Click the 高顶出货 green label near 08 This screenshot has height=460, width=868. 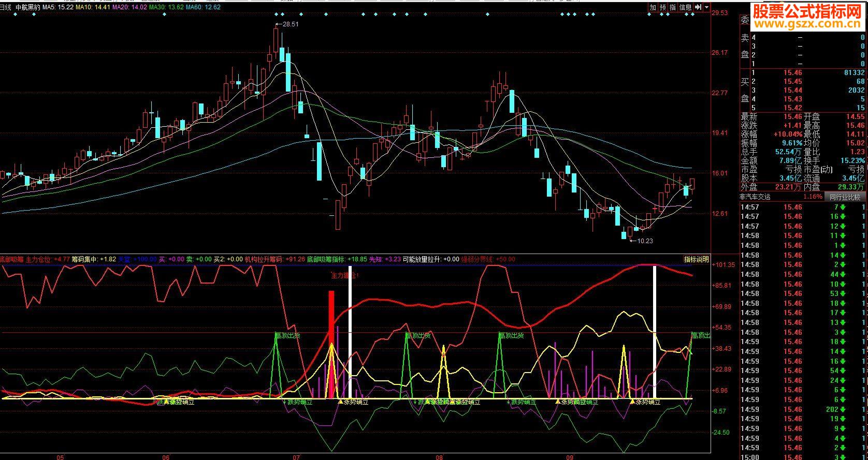417,335
